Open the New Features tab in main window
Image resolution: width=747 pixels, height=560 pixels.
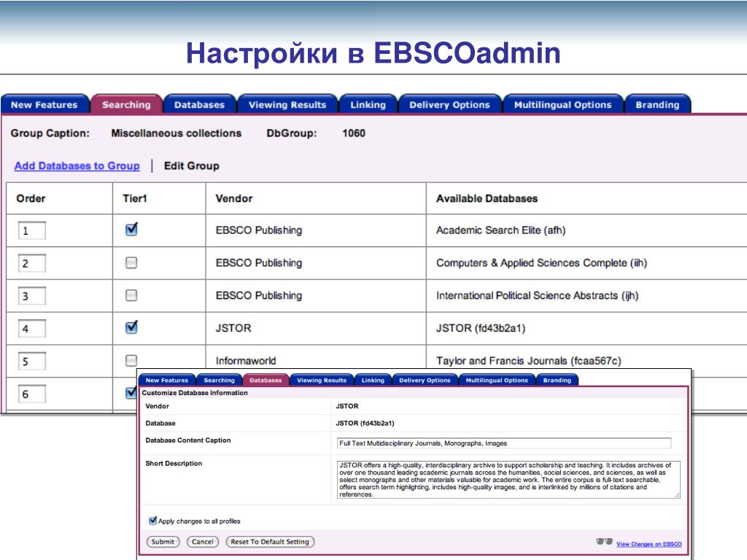(x=44, y=104)
